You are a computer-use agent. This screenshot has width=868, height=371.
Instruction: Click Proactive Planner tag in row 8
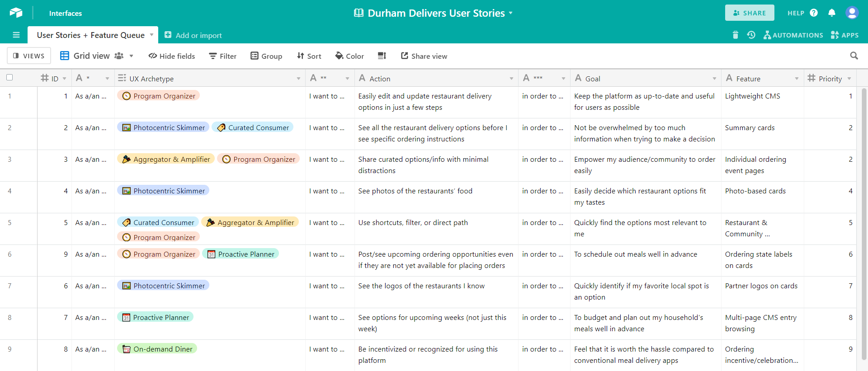[x=156, y=317]
